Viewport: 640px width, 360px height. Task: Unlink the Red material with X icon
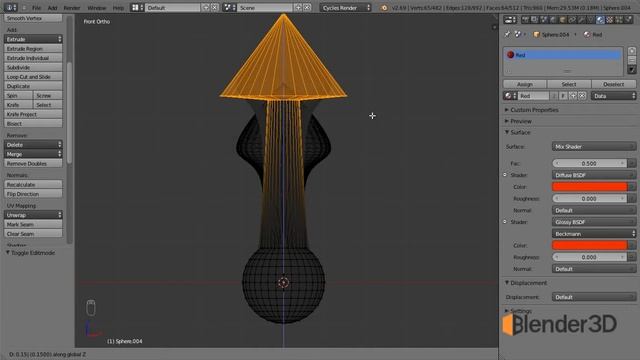(582, 96)
